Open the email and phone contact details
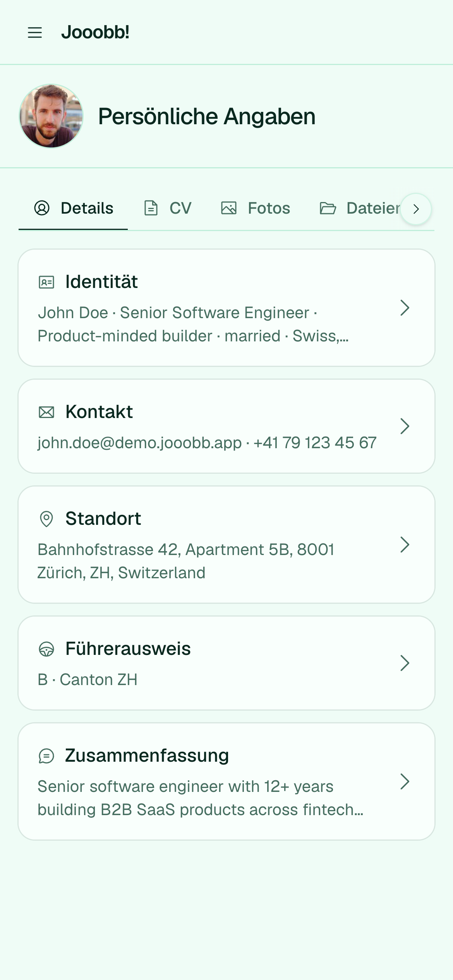This screenshot has width=453, height=980. click(226, 427)
